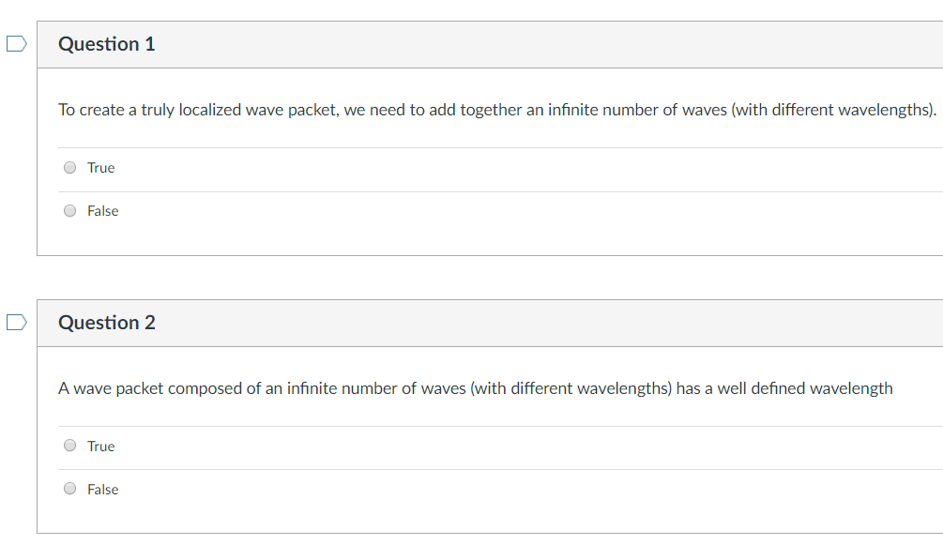Click the Question 1 title text
The image size is (943, 560).
[106, 43]
